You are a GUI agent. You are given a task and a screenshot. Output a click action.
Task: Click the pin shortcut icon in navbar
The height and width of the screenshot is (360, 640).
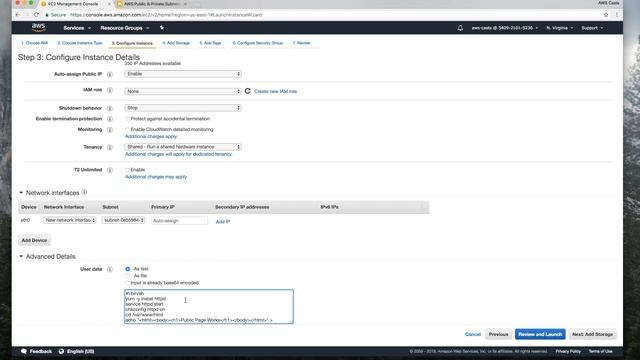coord(162,28)
